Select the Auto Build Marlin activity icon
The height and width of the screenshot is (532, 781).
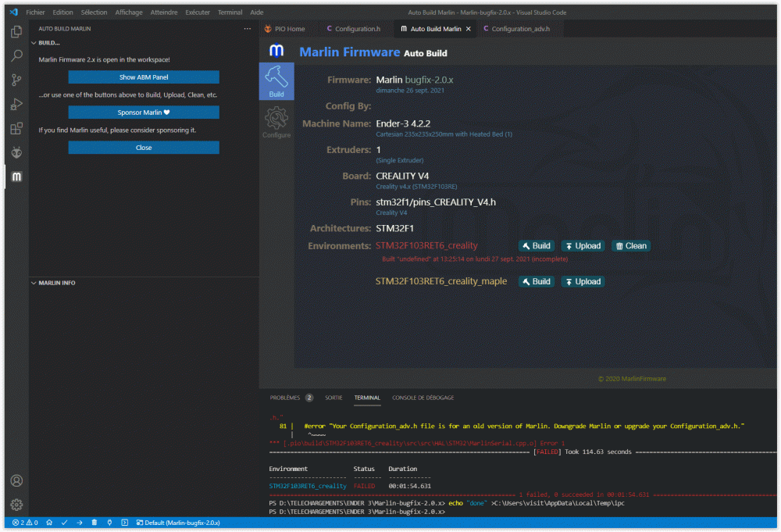tap(16, 177)
